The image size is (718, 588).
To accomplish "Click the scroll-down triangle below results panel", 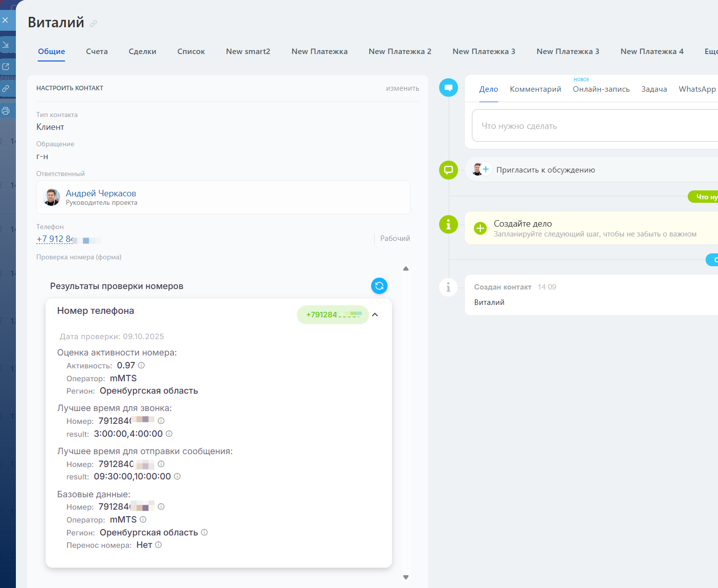I will point(406,577).
